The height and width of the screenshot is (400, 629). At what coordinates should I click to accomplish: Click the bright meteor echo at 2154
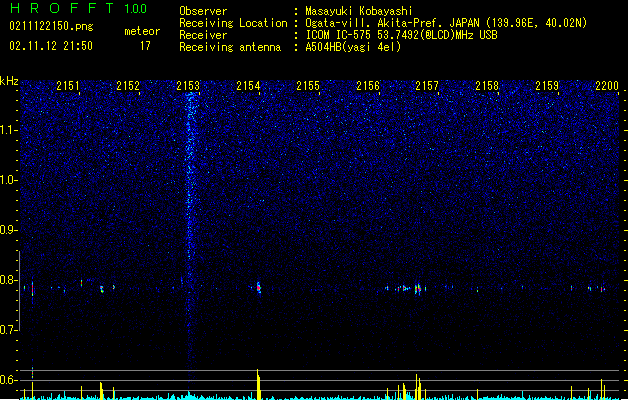coord(259,287)
